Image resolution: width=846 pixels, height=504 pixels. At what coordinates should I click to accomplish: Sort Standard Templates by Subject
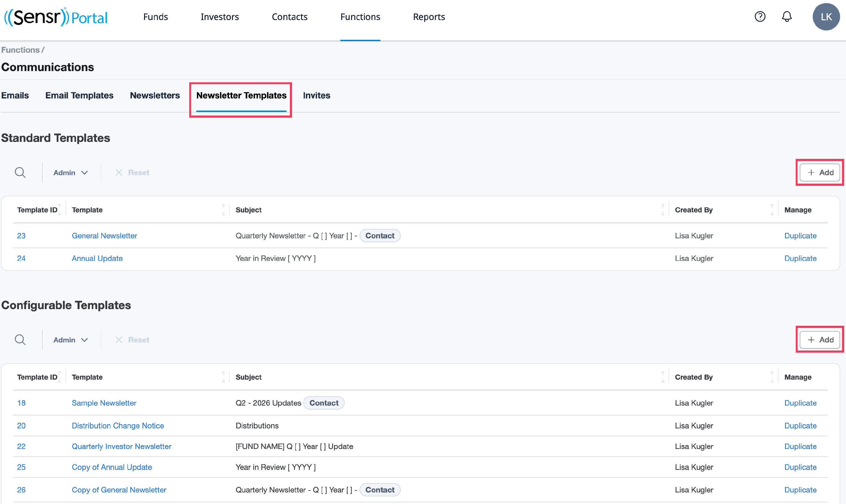click(663, 210)
